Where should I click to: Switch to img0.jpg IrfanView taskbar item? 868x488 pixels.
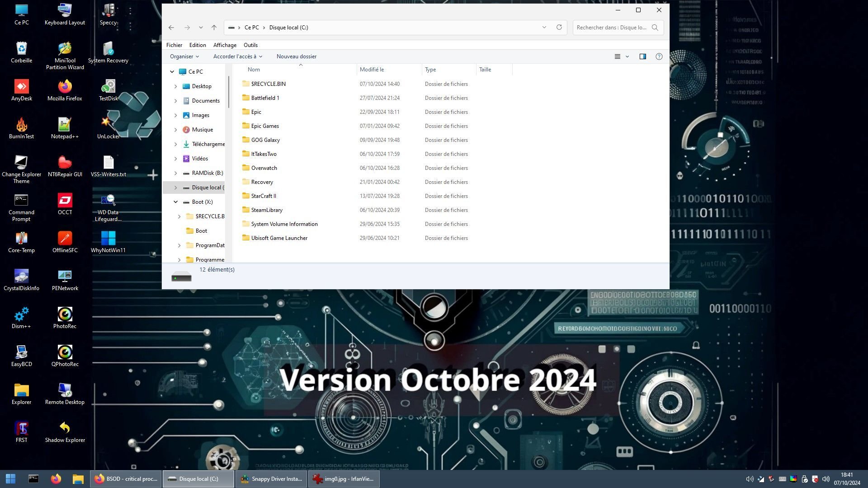pos(344,479)
